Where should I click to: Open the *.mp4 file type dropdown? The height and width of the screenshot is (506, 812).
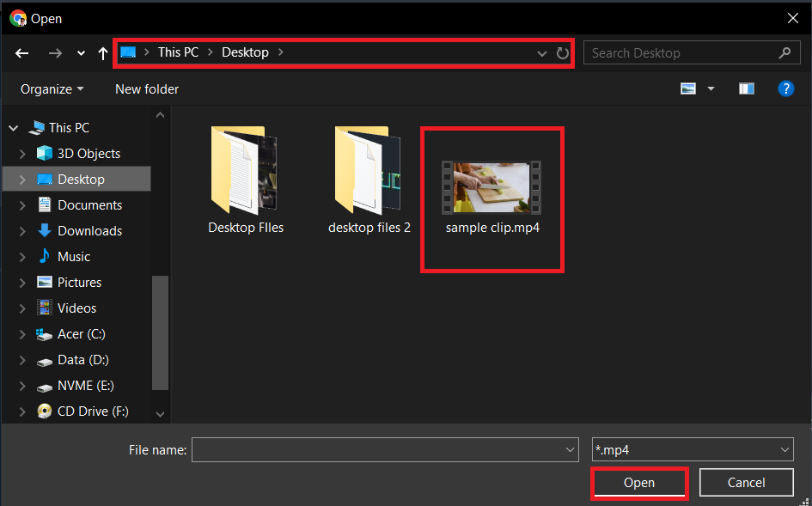(783, 449)
